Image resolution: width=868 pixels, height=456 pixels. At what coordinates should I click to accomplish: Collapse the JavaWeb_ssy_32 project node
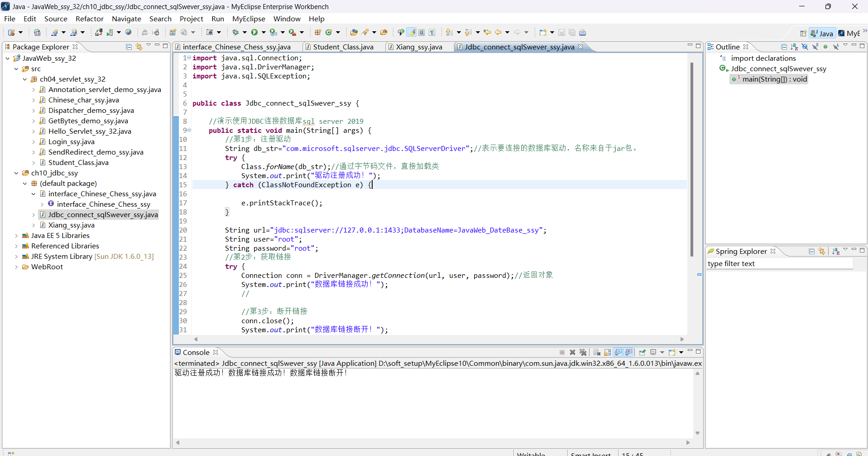point(8,58)
